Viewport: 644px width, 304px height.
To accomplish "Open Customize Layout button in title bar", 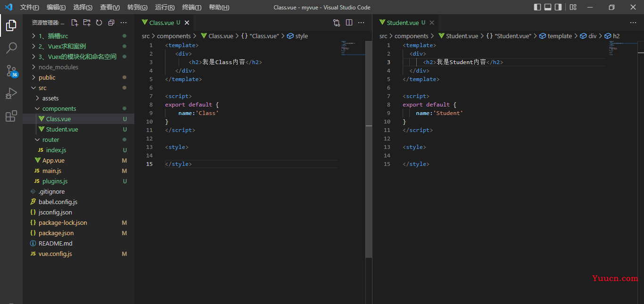I will [x=573, y=7].
